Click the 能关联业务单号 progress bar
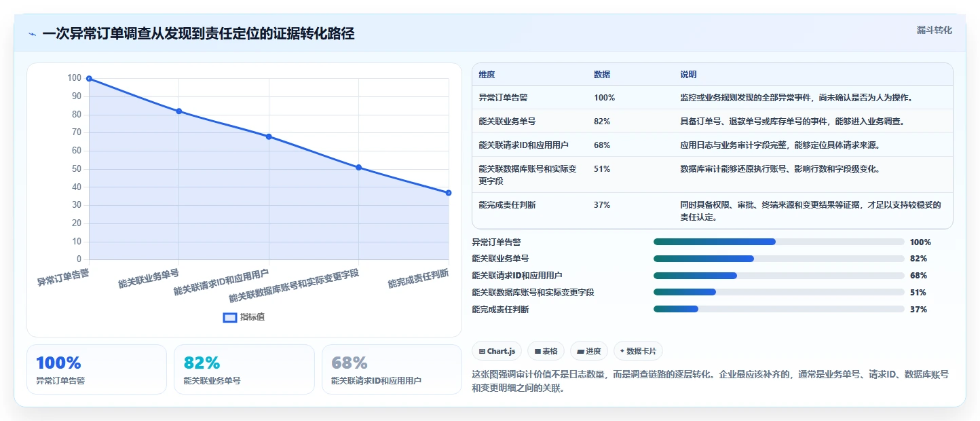This screenshot has width=980, height=421. (779, 259)
